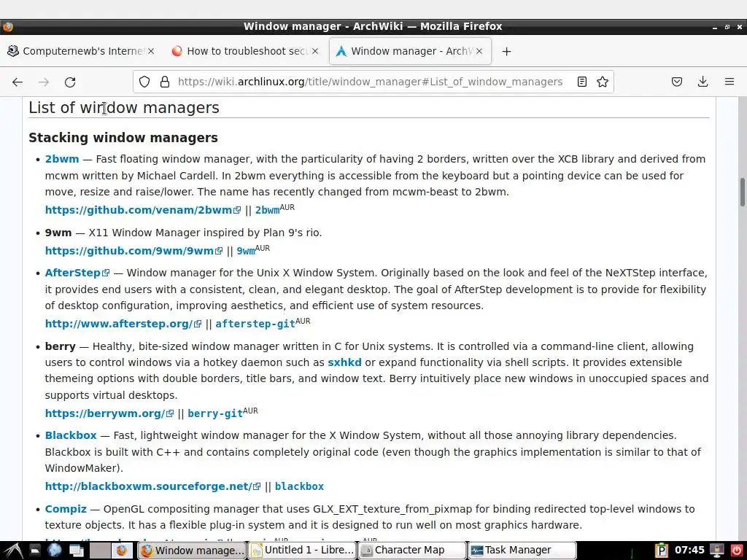Open the Pocket save icon
The height and width of the screenshot is (560, 747).
coord(676,82)
